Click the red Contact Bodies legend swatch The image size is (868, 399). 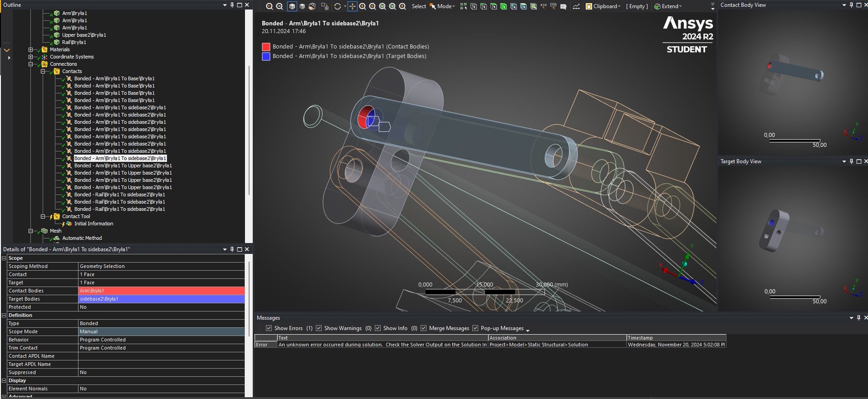coord(266,47)
